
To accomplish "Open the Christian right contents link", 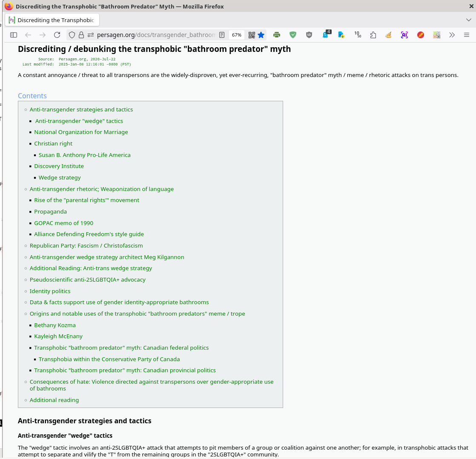I will [x=53, y=143].
